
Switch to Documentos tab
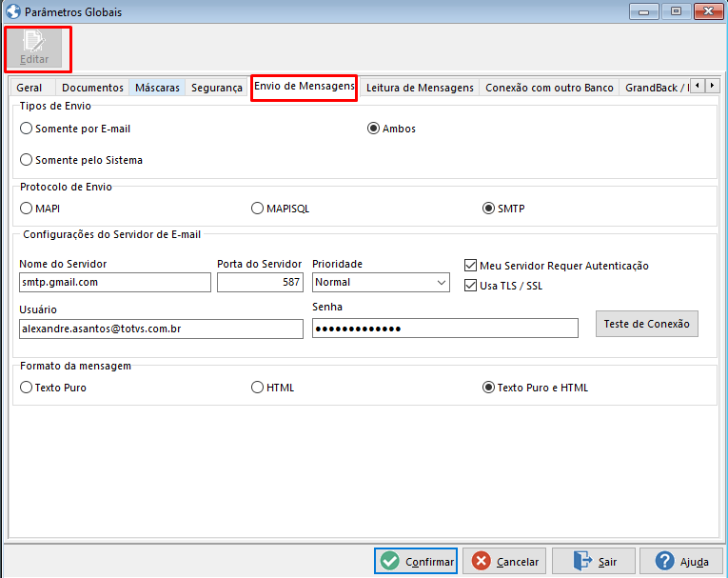tap(92, 88)
